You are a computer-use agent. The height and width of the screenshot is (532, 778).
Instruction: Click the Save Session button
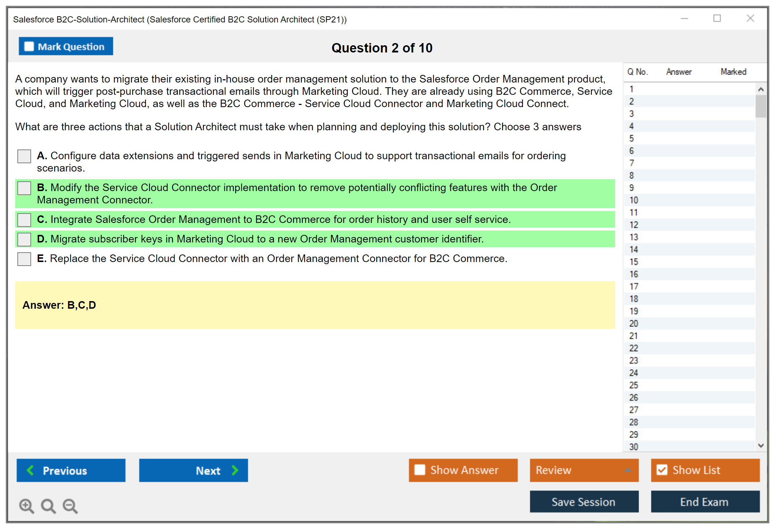(584, 502)
